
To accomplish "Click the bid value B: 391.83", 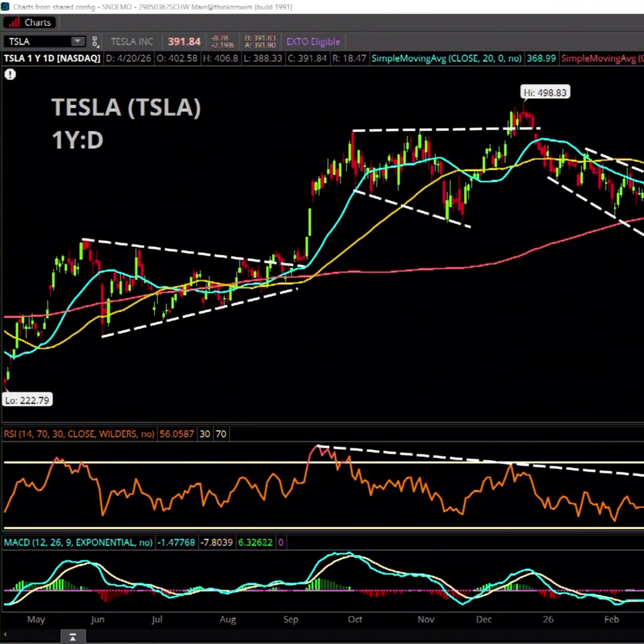I will [260, 38].
